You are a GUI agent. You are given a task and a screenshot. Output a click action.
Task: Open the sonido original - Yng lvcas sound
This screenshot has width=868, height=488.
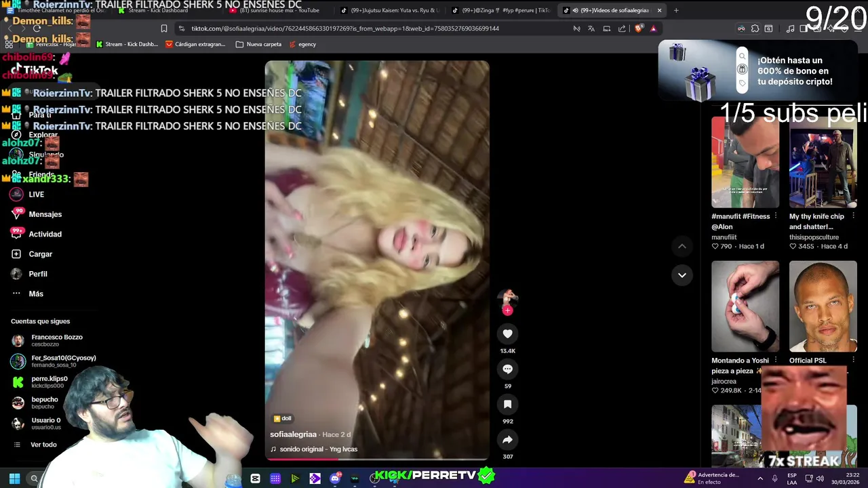coord(314,449)
